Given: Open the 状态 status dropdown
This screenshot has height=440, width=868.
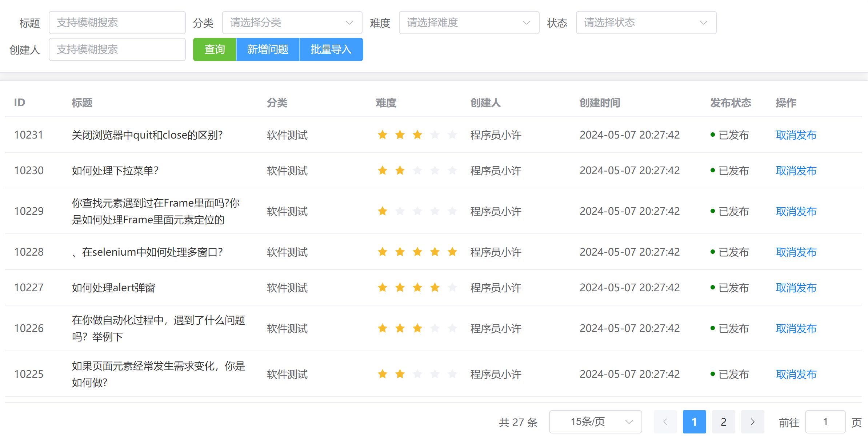Looking at the screenshot, I should [646, 23].
